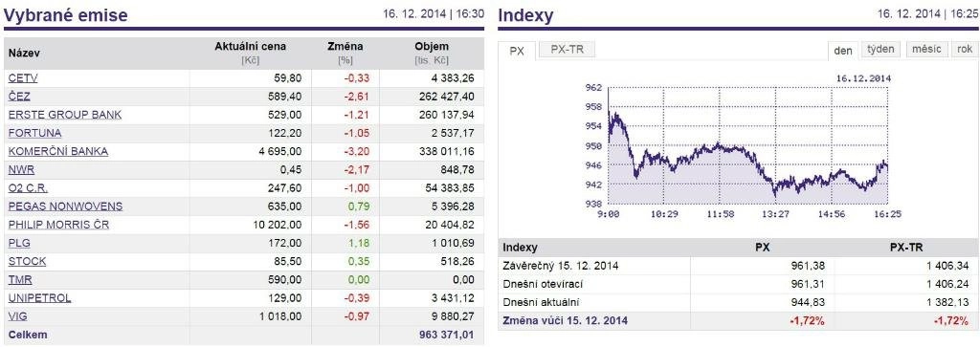Select the day (den) chart view
This screenshot has width=980, height=347.
(x=843, y=51)
